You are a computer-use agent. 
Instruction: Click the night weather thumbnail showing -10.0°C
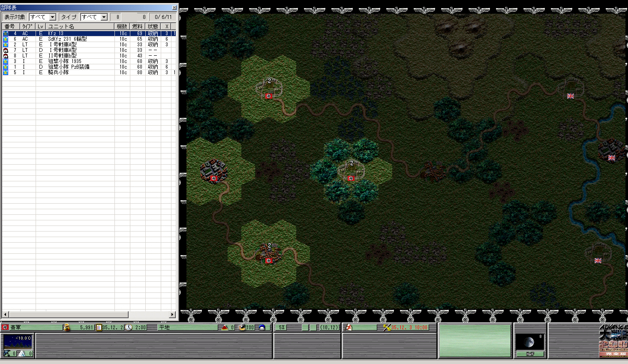(x=18, y=342)
